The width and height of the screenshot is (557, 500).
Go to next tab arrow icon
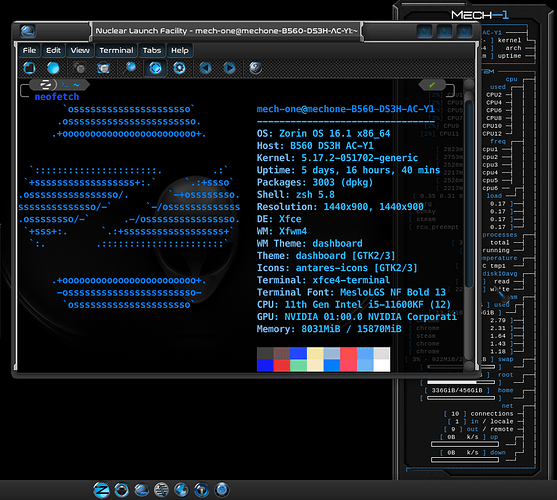tap(229, 67)
